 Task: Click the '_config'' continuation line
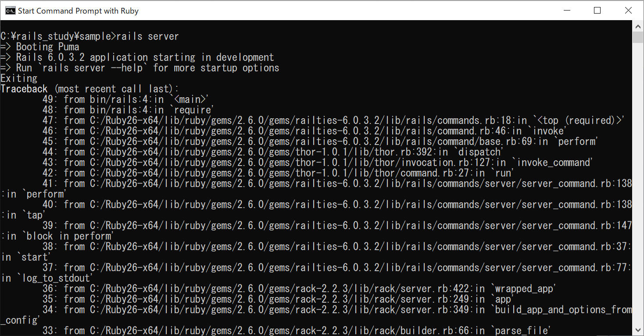coord(20,320)
